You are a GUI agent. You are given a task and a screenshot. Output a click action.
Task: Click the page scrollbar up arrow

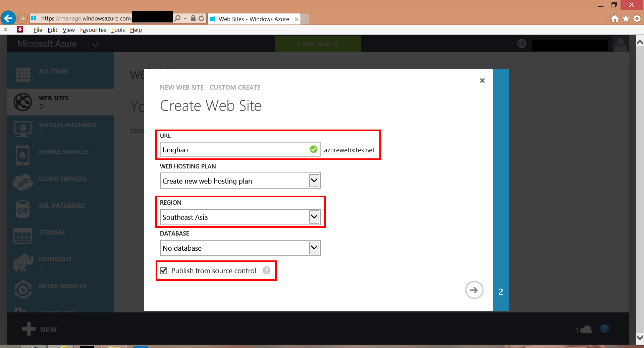[640, 42]
